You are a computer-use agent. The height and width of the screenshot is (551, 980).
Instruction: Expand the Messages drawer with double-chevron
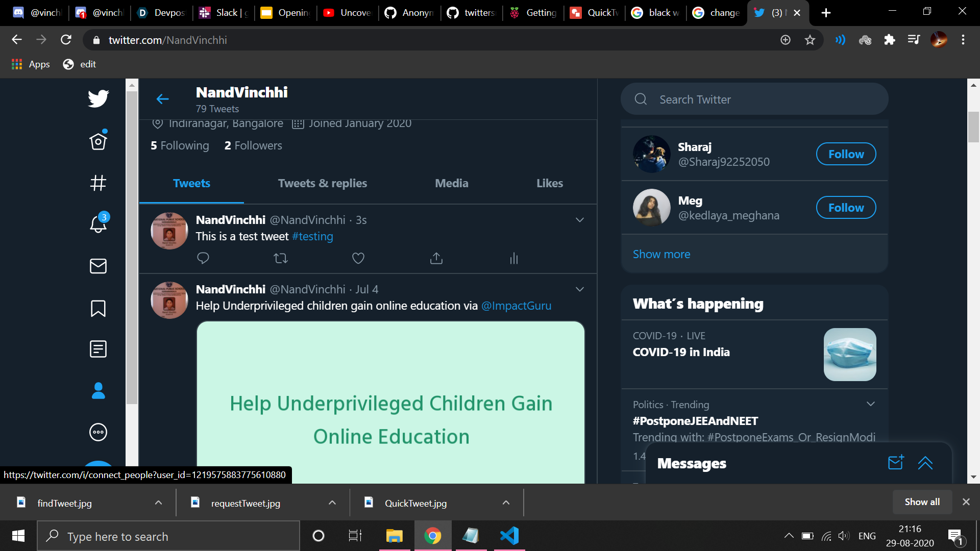[925, 463]
